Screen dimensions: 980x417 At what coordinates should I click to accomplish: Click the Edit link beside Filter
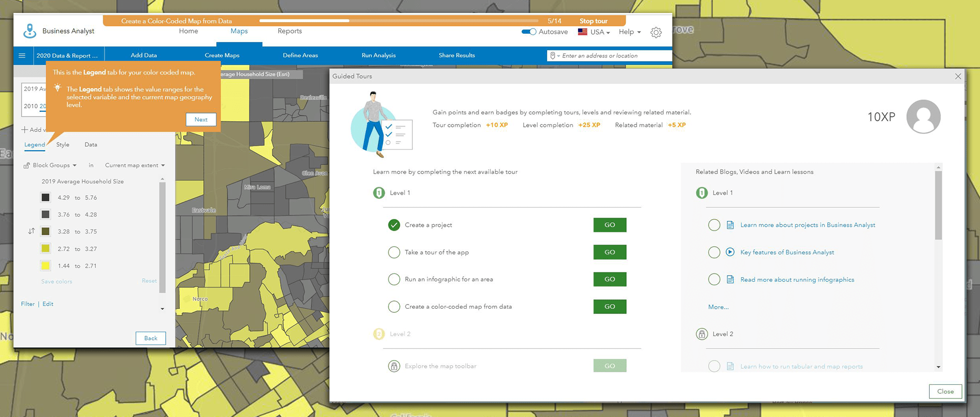(x=48, y=304)
